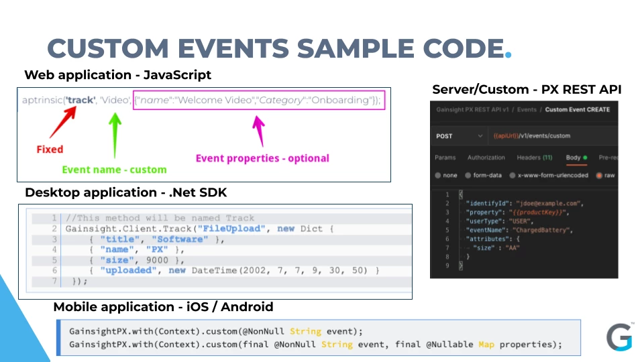The width and height of the screenshot is (644, 362).
Task: Open the POST method dropdown
Action: click(x=459, y=136)
